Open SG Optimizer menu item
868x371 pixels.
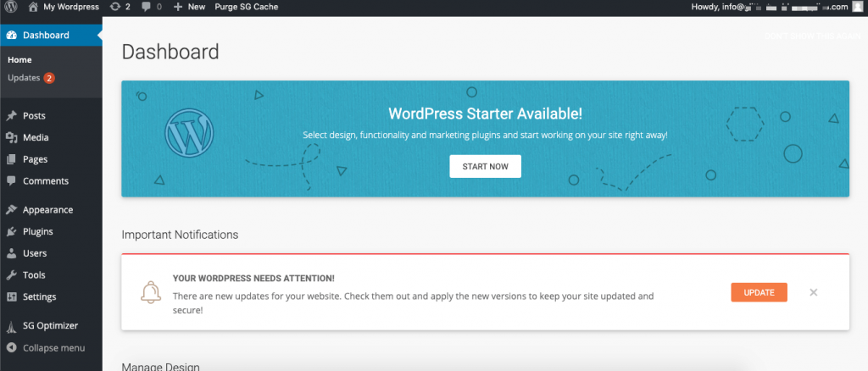(x=51, y=325)
